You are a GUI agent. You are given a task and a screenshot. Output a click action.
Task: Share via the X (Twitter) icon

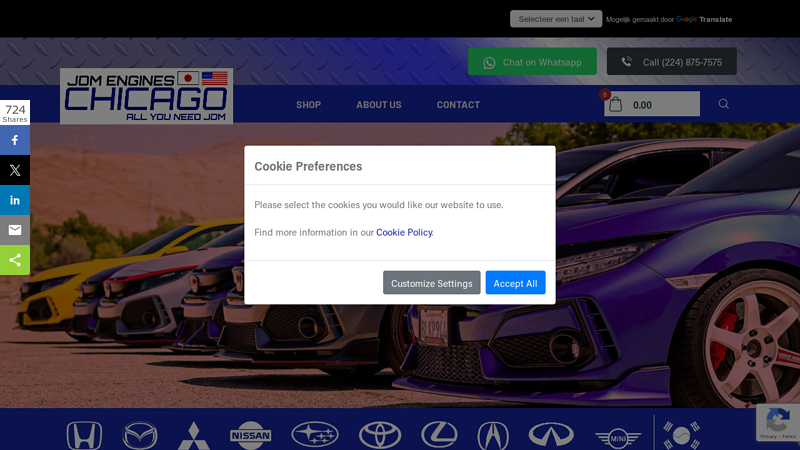(15, 170)
